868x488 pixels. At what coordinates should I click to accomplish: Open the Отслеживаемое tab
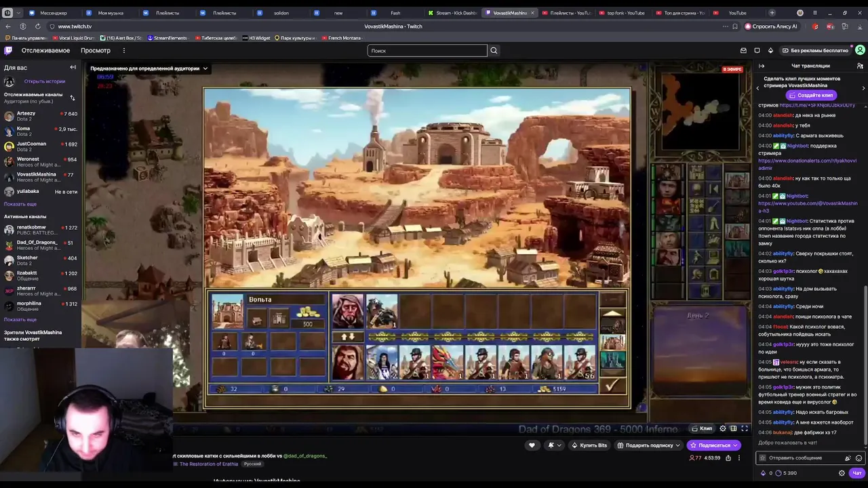45,50
